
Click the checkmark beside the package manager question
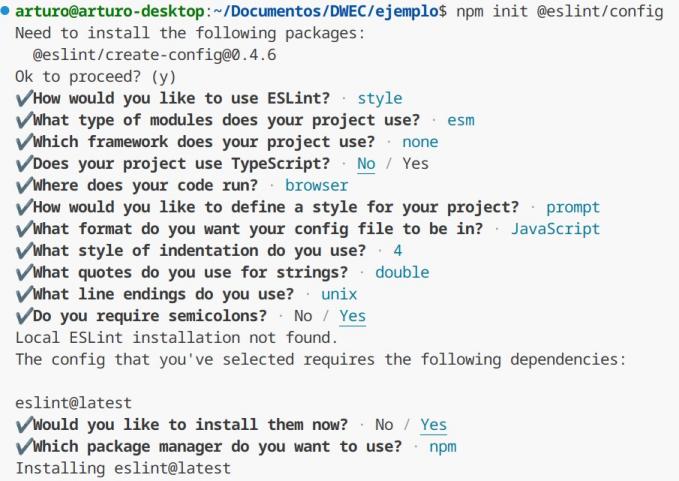(x=22, y=446)
